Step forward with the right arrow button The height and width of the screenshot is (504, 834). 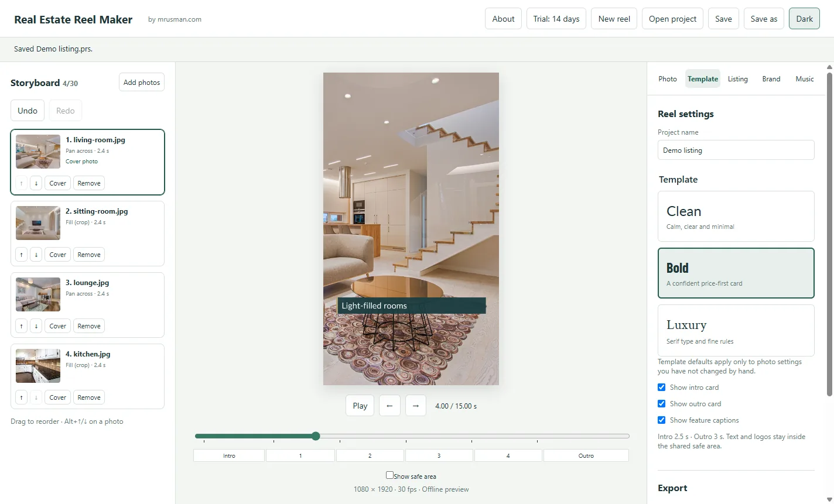point(416,406)
